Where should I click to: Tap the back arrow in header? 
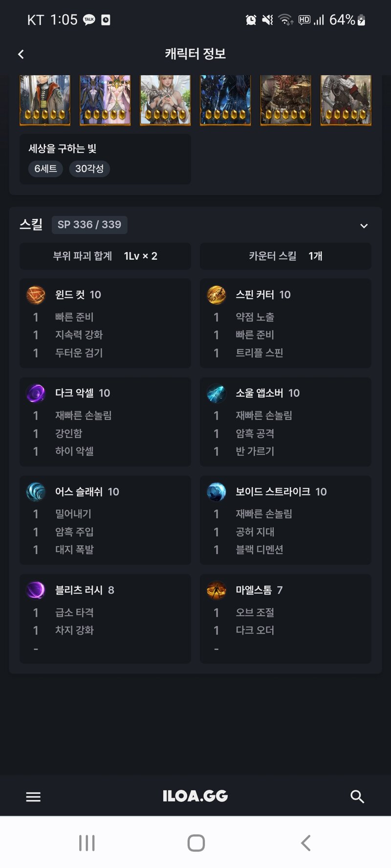click(21, 54)
